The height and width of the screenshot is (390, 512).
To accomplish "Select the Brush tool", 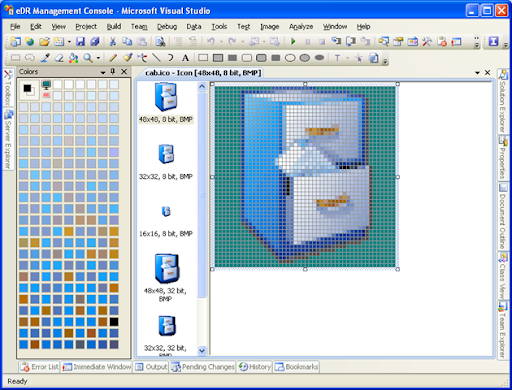I will (128, 58).
